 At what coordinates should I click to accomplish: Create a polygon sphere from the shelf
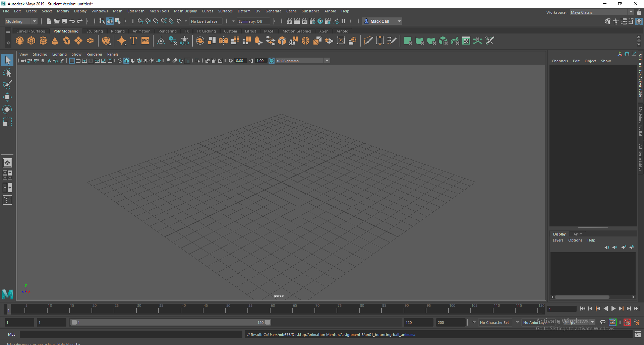[19, 41]
